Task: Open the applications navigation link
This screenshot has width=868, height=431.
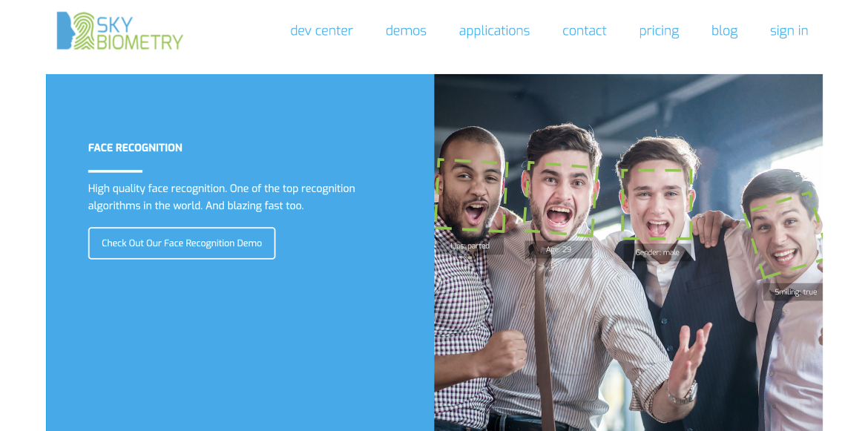Action: tap(494, 32)
